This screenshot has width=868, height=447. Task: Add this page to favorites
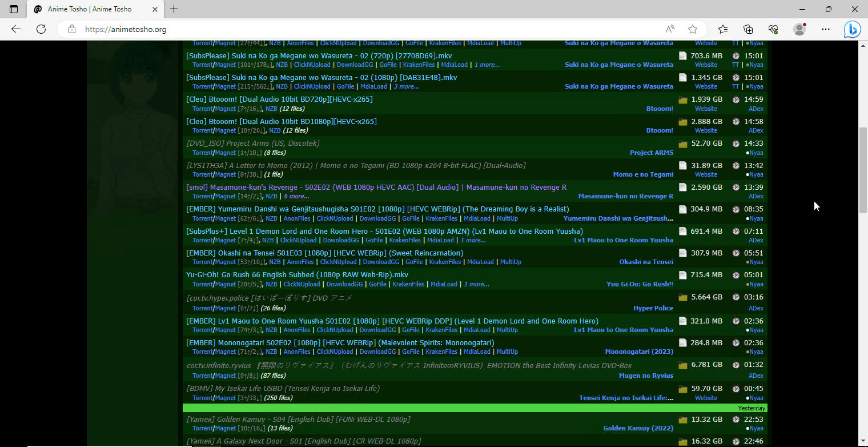693,29
